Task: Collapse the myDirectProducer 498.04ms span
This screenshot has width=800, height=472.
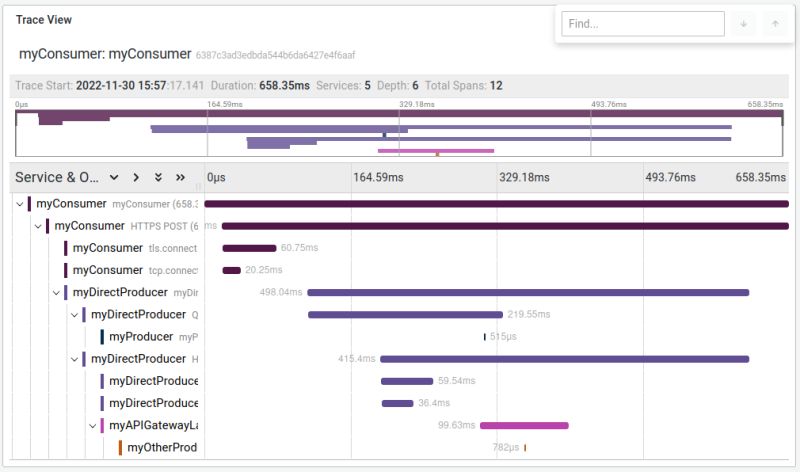Action: (56, 293)
